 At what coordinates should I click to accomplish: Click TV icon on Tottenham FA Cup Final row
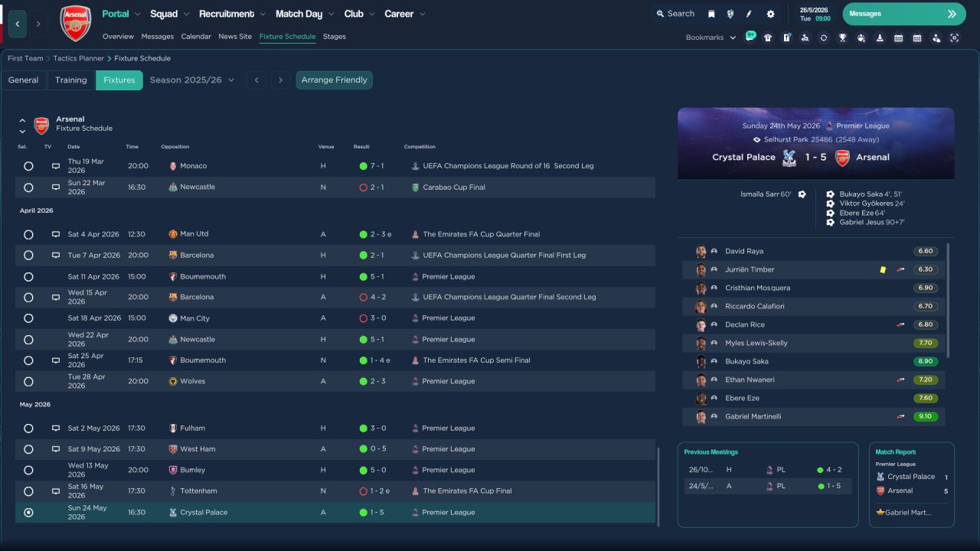tap(56, 491)
